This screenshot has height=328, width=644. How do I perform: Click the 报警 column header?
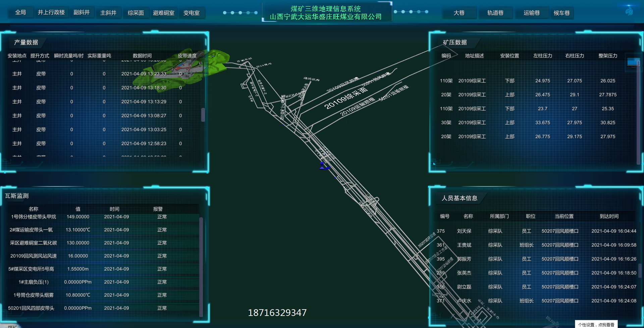(158, 209)
